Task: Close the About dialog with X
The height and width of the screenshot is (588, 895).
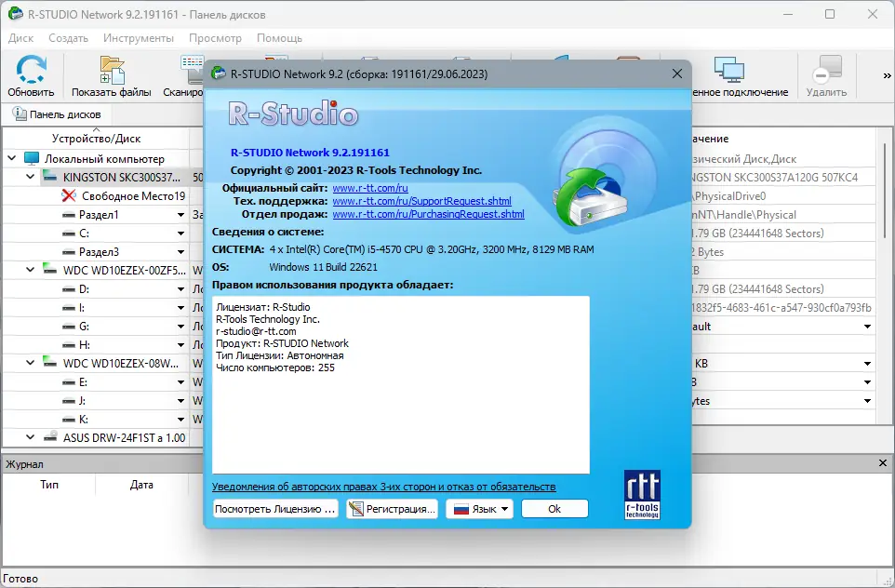Action: coord(677,73)
